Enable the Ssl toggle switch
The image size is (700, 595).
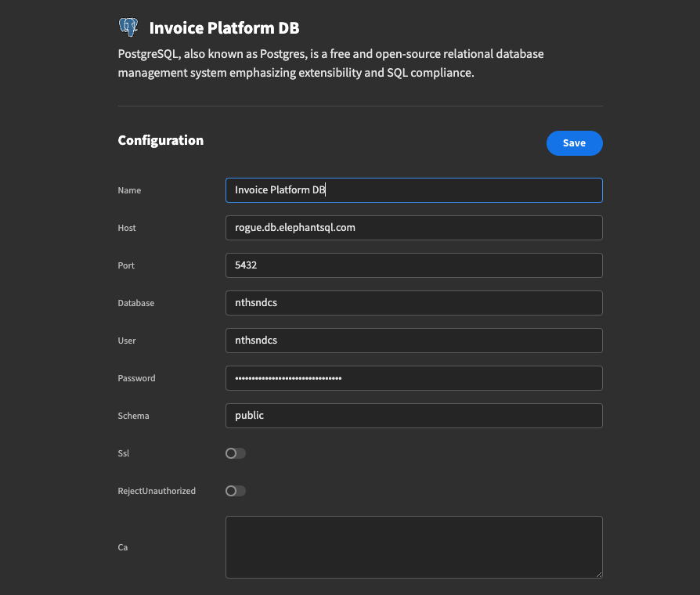[235, 453]
